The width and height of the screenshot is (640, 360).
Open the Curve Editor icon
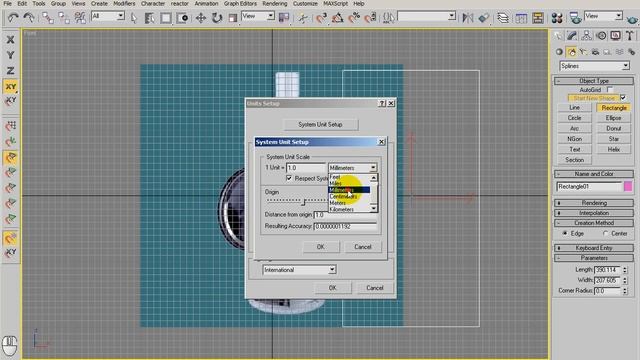pos(521,18)
